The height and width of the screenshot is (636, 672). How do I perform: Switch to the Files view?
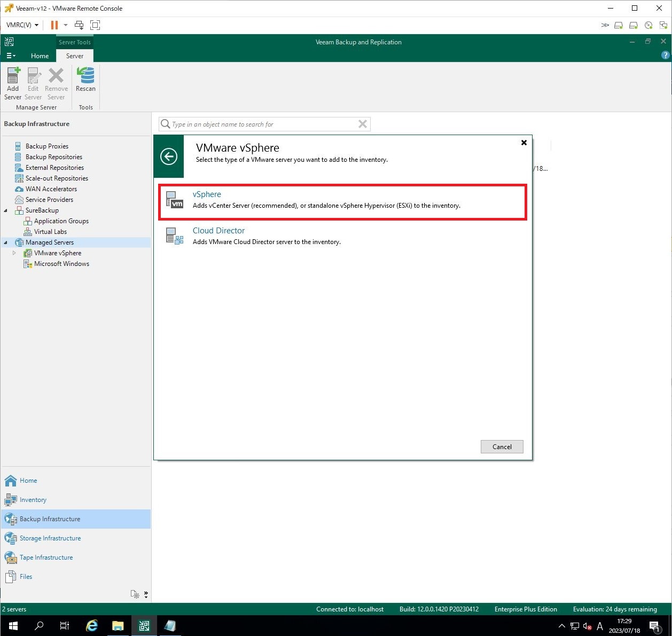75,577
